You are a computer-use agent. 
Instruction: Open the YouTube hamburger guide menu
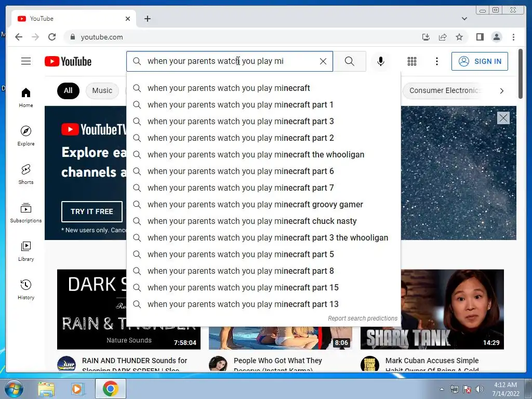26,61
